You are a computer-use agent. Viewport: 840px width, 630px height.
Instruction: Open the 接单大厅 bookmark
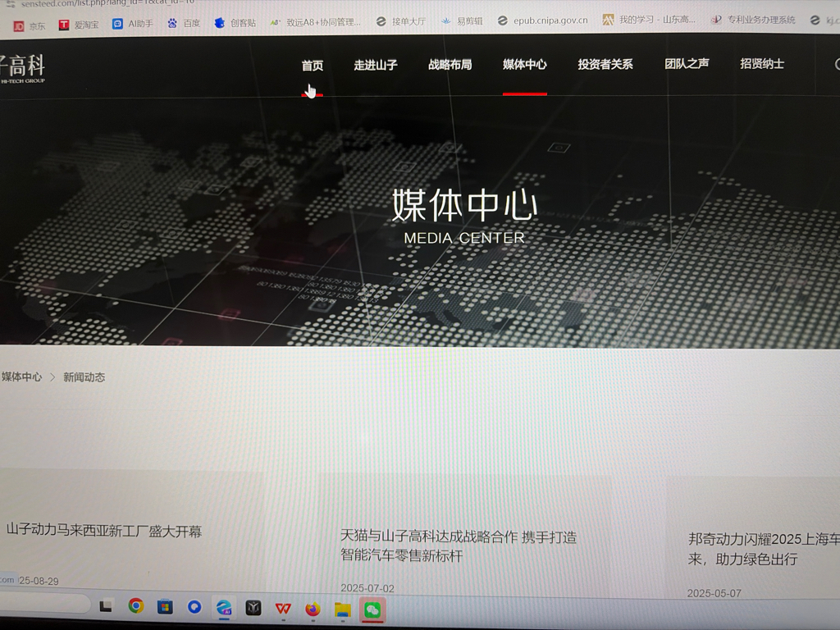click(400, 21)
